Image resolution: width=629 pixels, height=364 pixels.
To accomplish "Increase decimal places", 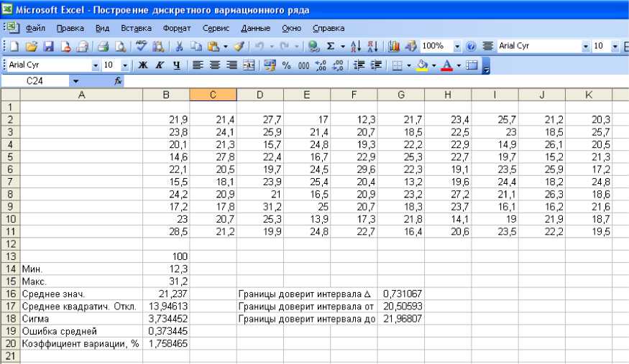I will click(x=321, y=65).
